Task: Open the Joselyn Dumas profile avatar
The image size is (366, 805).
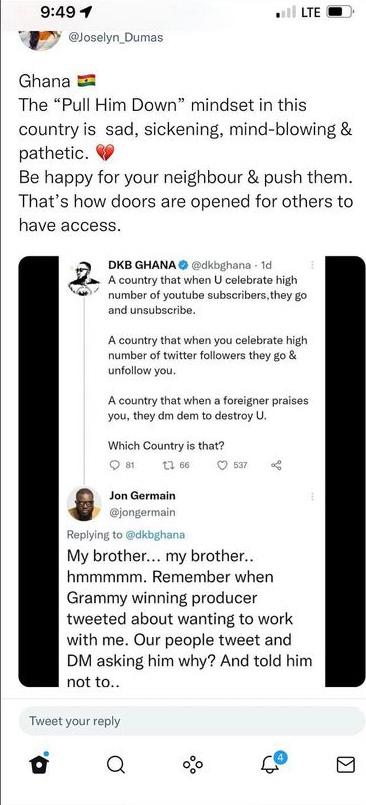Action: pos(35,40)
